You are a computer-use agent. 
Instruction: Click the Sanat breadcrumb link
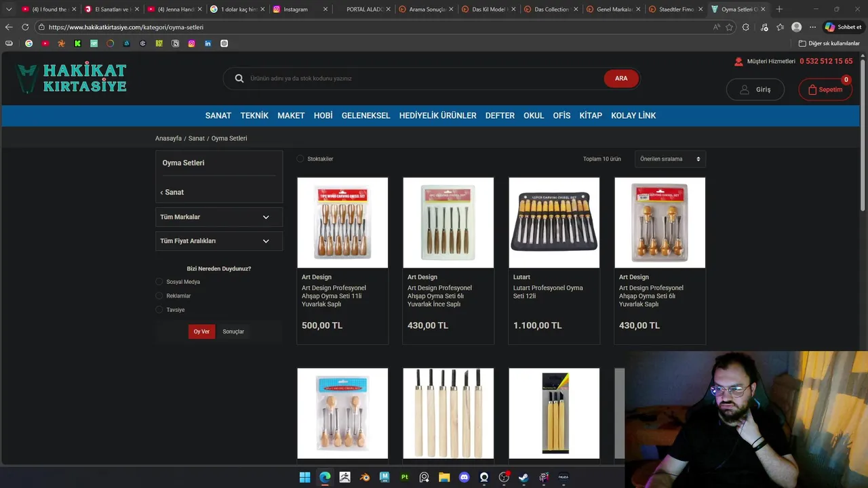197,138
